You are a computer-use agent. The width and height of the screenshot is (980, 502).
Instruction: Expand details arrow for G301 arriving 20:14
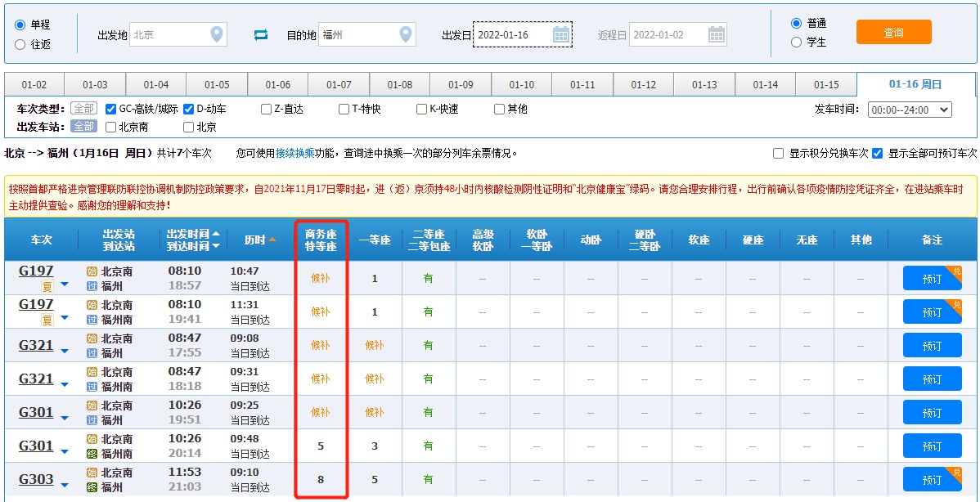click(x=65, y=451)
